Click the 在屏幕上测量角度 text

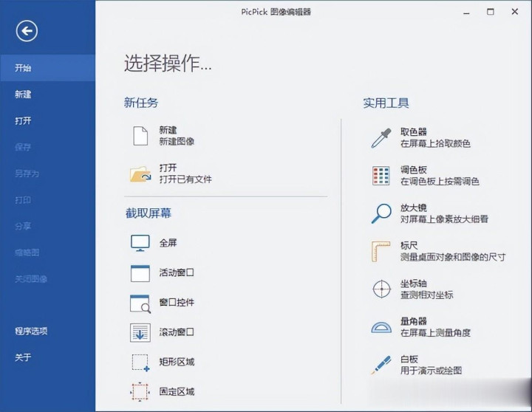[435, 333]
